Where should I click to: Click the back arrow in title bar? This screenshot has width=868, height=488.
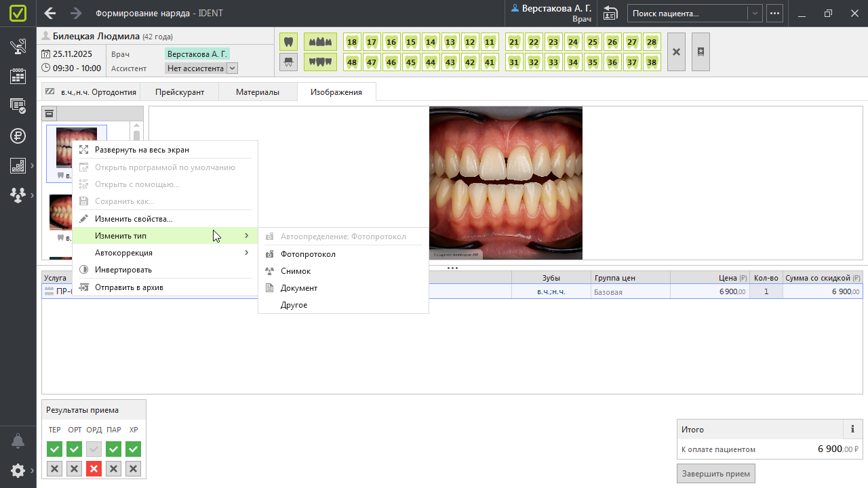click(x=50, y=14)
